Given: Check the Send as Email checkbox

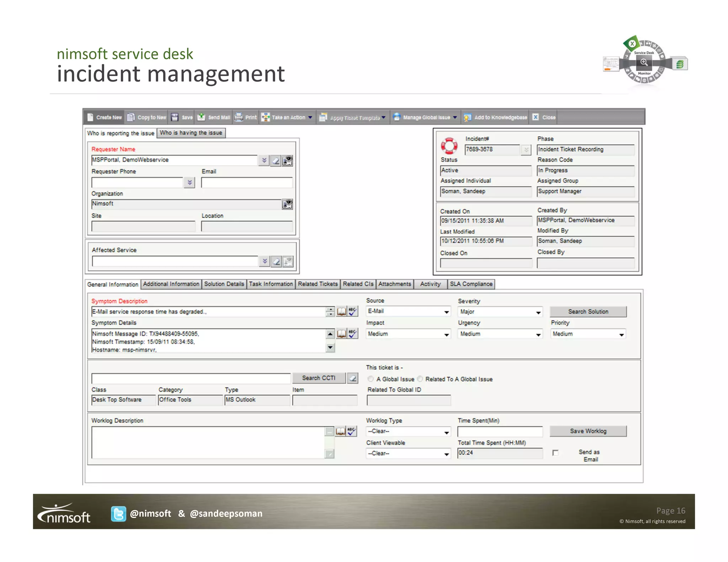Looking at the screenshot, I should coord(555,453).
